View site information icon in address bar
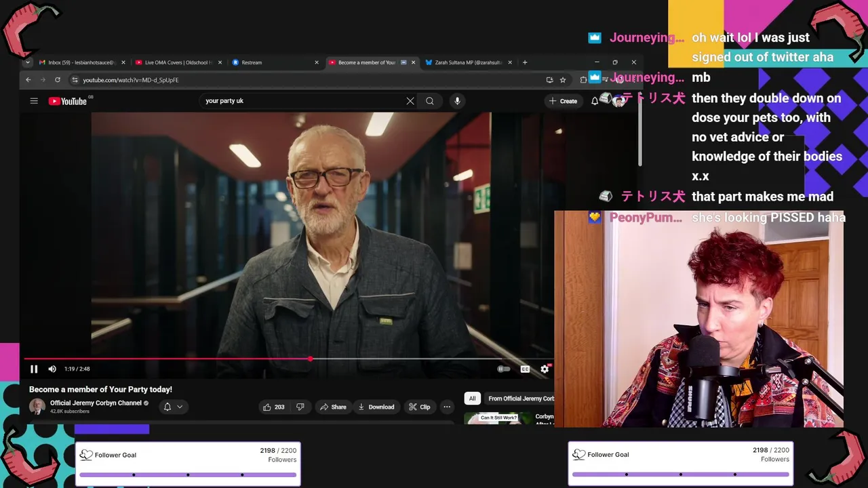The image size is (868, 488). (x=75, y=80)
